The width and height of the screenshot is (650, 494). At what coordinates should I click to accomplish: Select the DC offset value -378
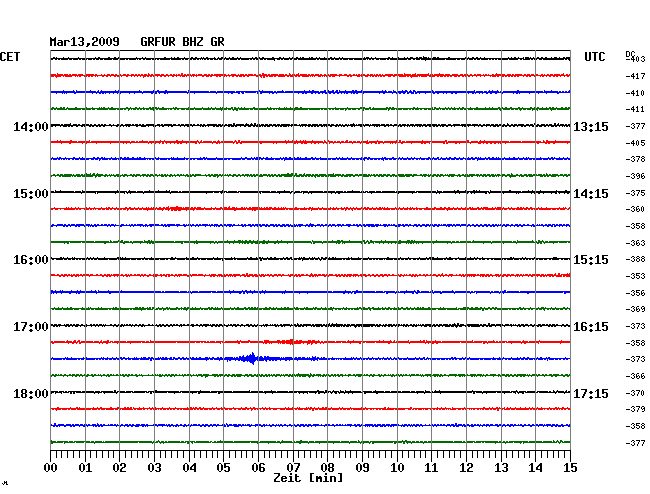click(635, 159)
